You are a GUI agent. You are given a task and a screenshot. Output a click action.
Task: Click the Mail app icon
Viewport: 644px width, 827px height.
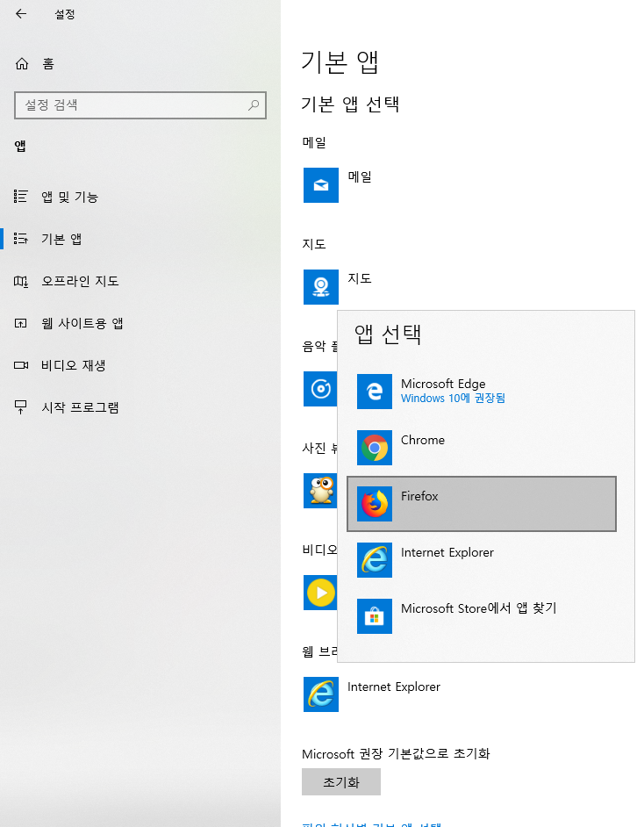click(x=321, y=185)
